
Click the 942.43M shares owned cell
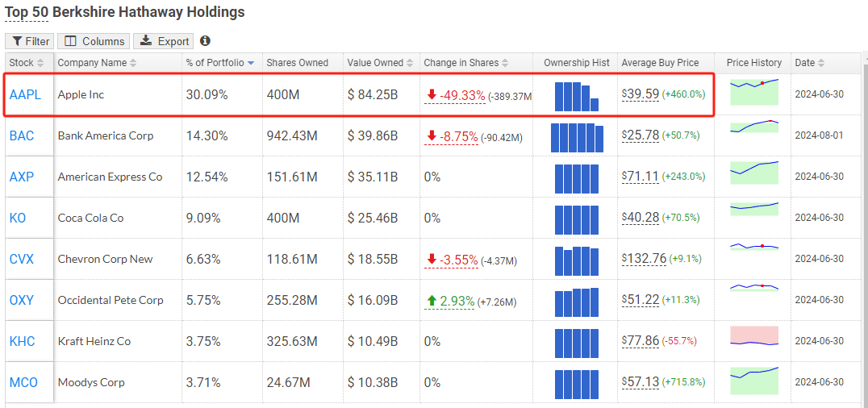(292, 135)
